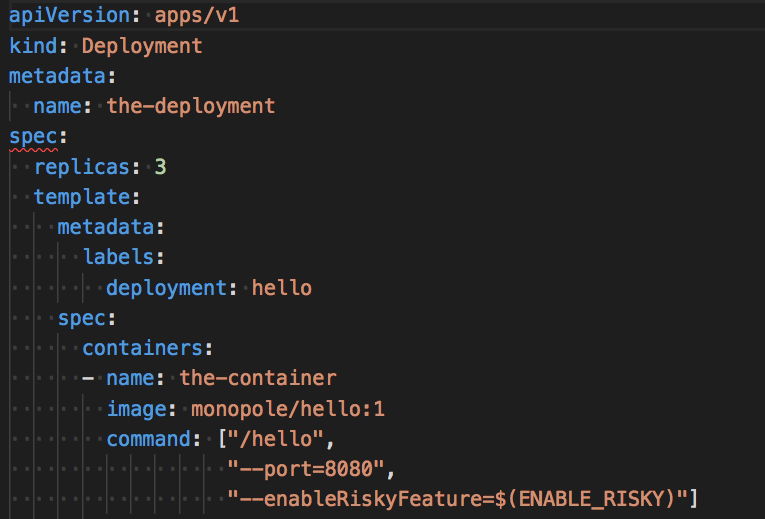Click the name key before the-deployment

pyautogui.click(x=57, y=106)
